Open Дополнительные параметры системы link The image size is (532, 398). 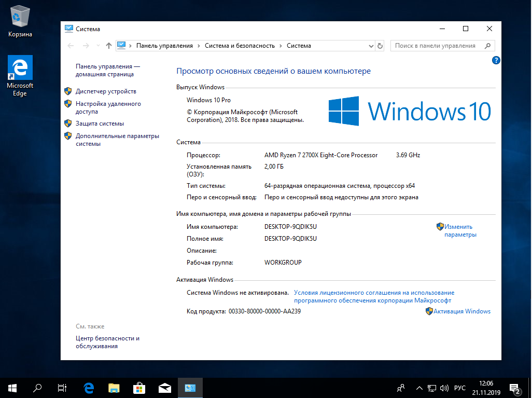click(117, 140)
